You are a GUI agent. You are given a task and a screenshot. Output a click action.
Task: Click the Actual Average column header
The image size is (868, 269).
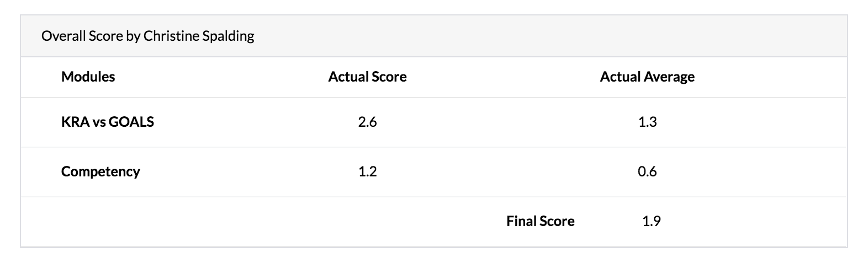click(x=647, y=77)
